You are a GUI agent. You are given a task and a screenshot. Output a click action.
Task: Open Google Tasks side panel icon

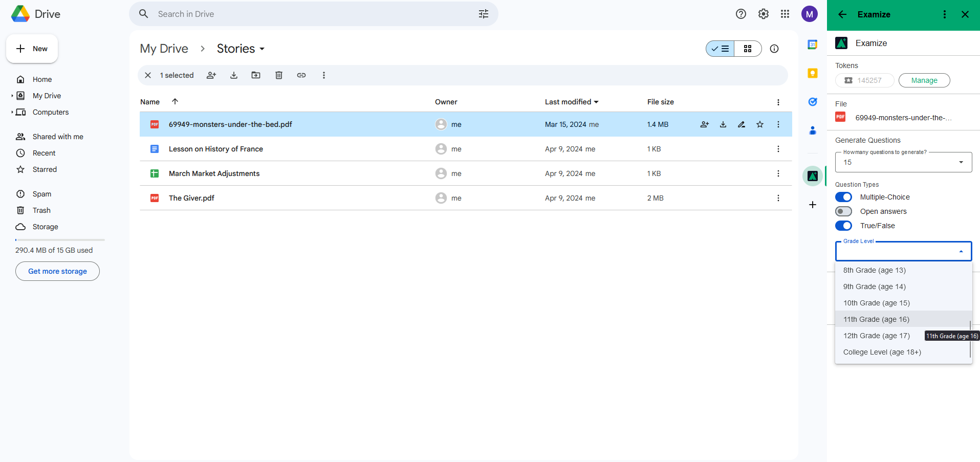pos(813,102)
